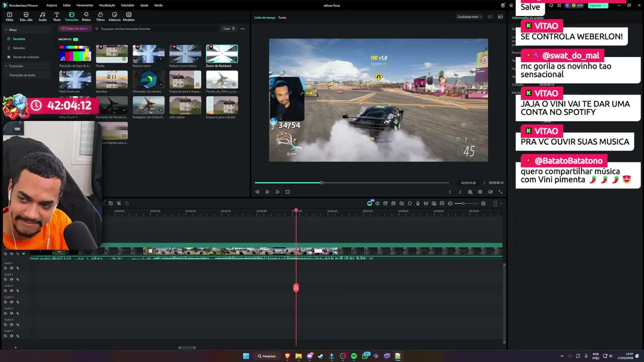The width and height of the screenshot is (644, 362).
Task: Mute the Áudio 1 track
Action: point(12,268)
